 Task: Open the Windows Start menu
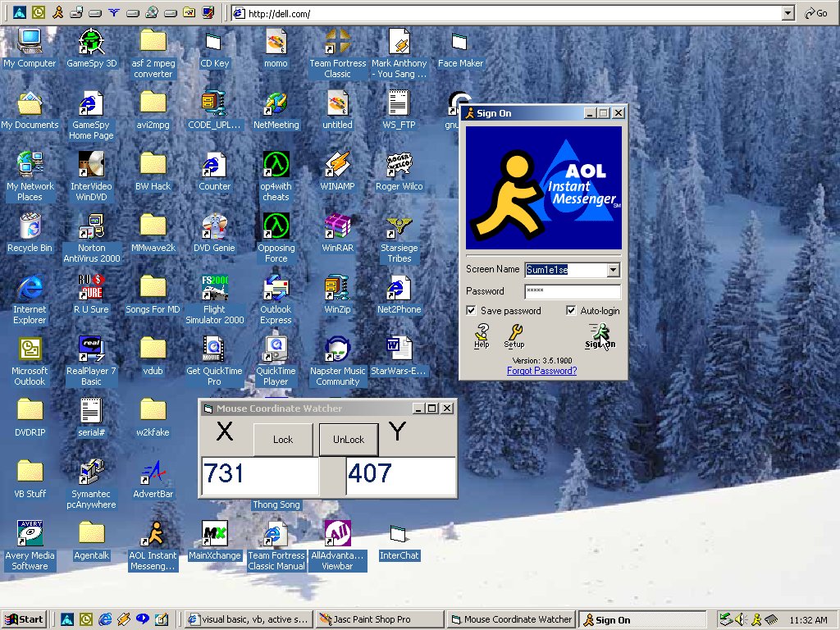point(25,619)
